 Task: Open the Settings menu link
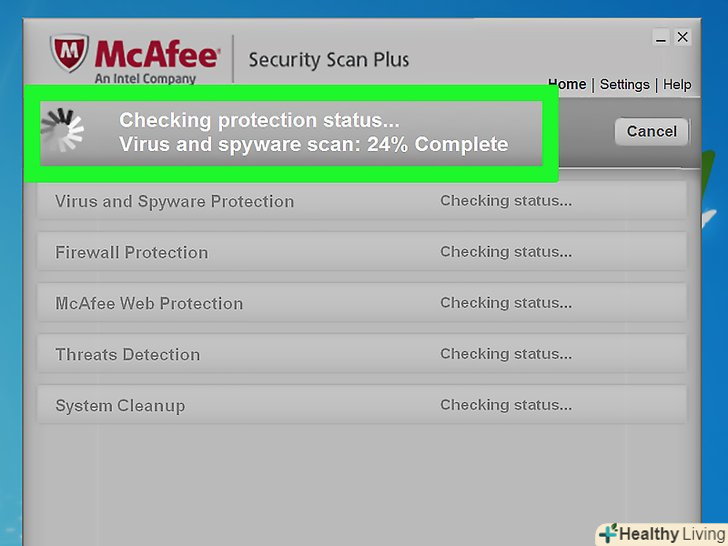[625, 84]
